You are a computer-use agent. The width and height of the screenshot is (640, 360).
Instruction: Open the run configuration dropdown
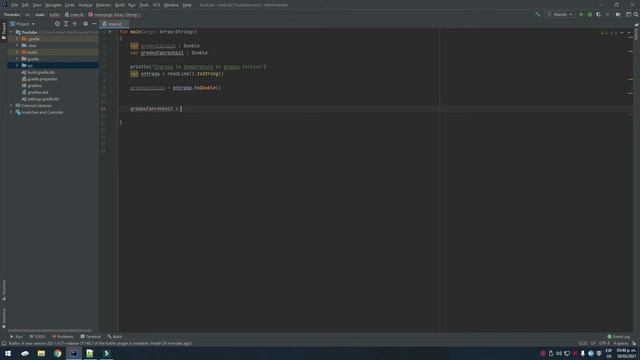pyautogui.click(x=560, y=14)
